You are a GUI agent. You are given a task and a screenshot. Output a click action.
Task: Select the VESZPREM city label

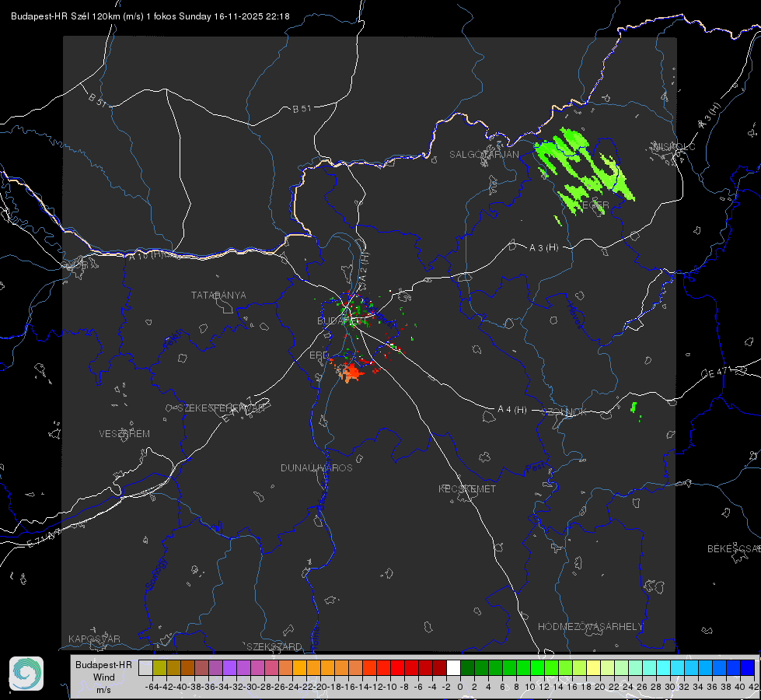[x=124, y=433]
